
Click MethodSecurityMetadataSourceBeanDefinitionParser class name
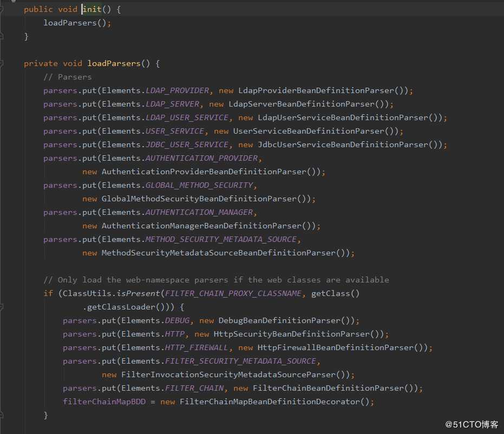coord(219,253)
